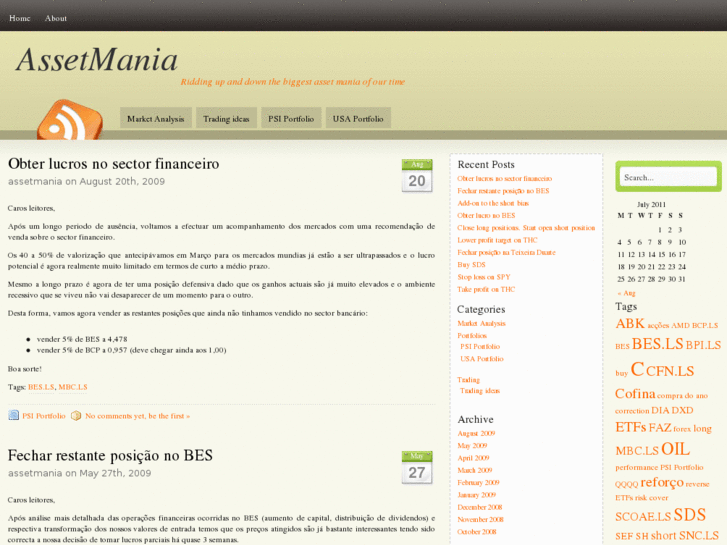727x545 pixels.
Task: Click the SNC.LS tag in tag cloud
Action: click(698, 536)
